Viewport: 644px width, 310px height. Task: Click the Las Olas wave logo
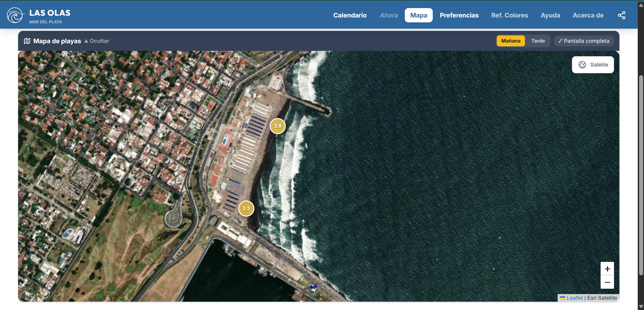15,15
